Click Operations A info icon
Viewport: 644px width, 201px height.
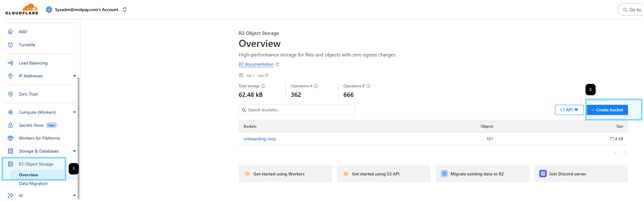tap(316, 86)
